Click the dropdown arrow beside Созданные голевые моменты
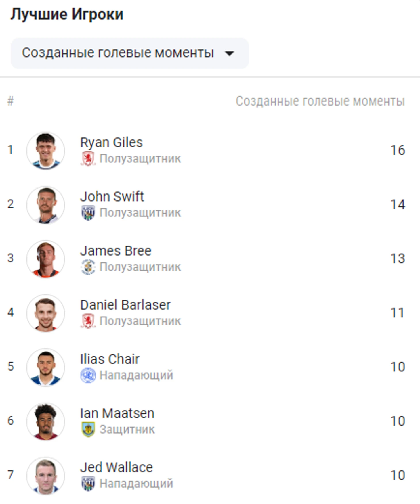 (229, 53)
